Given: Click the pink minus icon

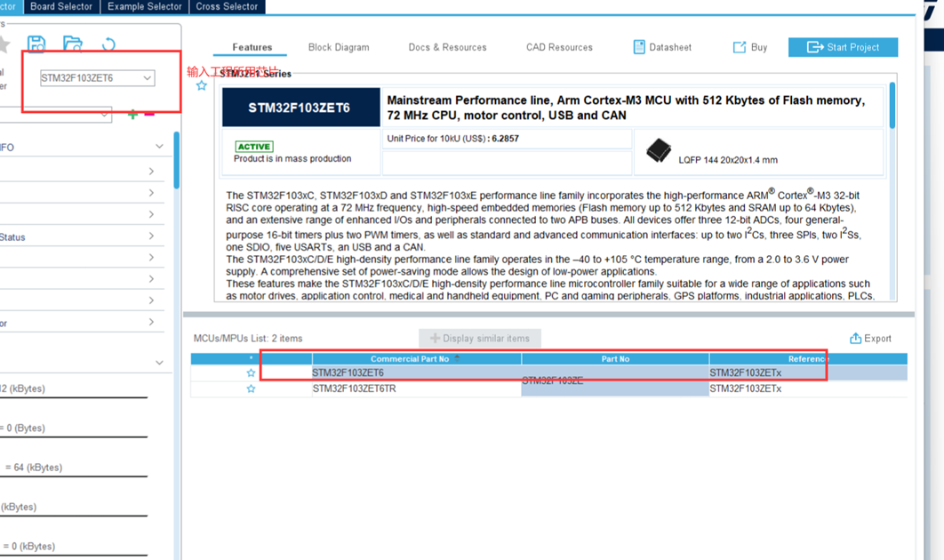Looking at the screenshot, I should point(149,114).
